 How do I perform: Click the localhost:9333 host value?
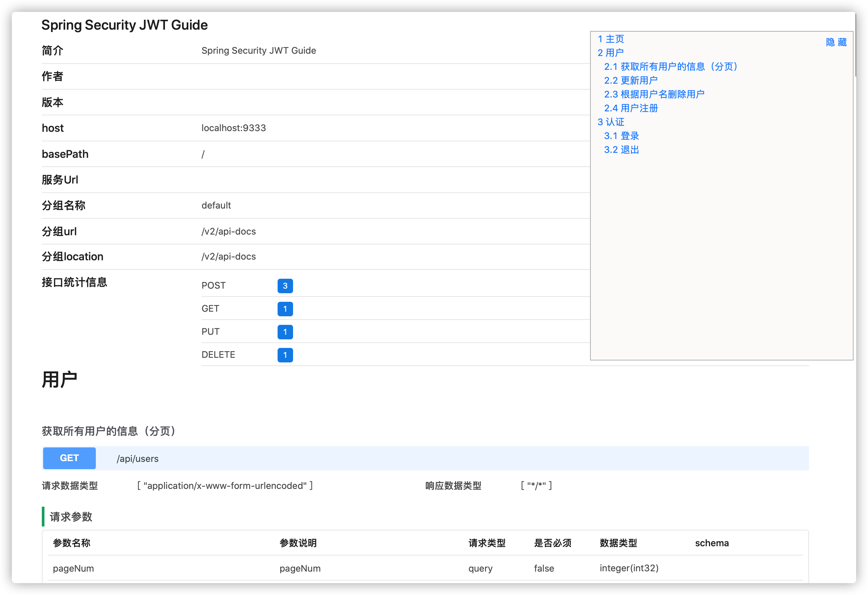(233, 128)
